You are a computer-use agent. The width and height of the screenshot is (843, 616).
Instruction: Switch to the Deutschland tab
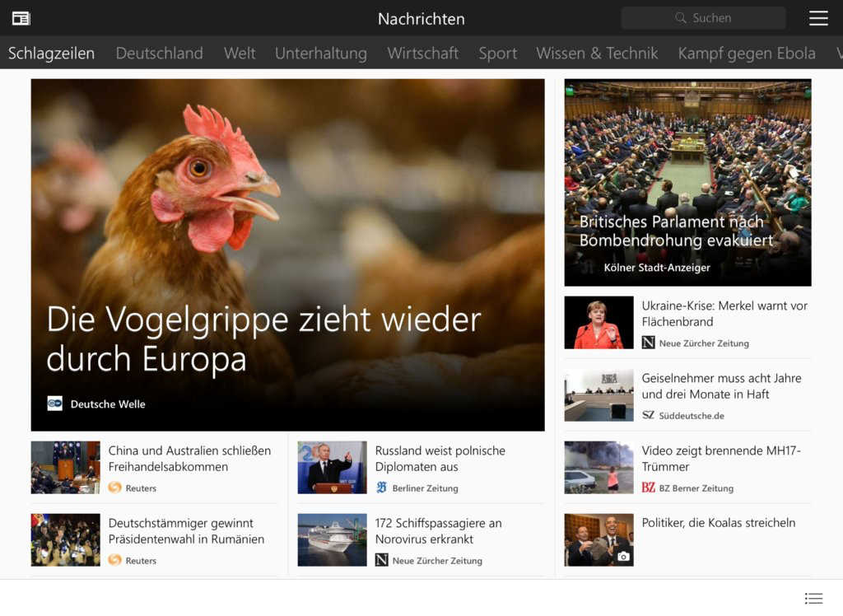coord(159,54)
